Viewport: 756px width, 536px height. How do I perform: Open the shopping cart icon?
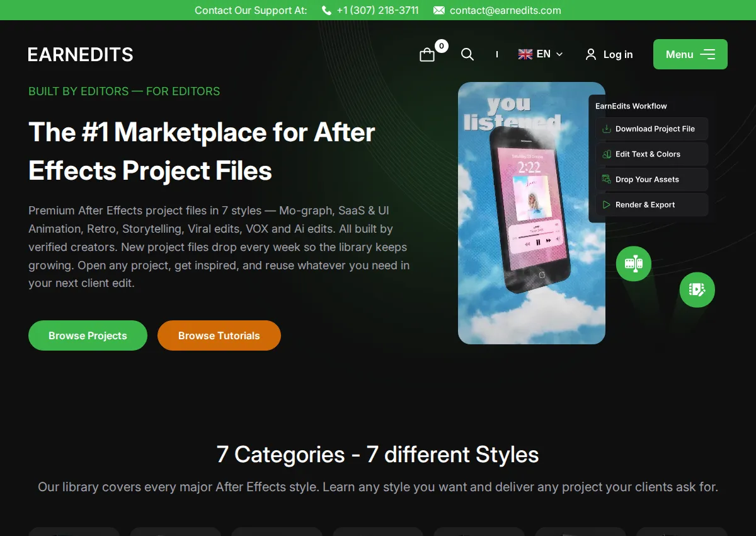point(427,55)
